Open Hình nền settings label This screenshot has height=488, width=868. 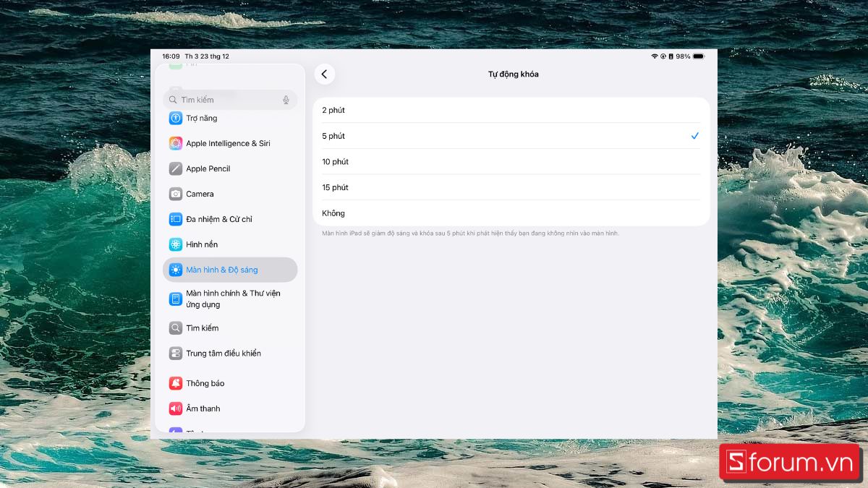[x=202, y=244]
